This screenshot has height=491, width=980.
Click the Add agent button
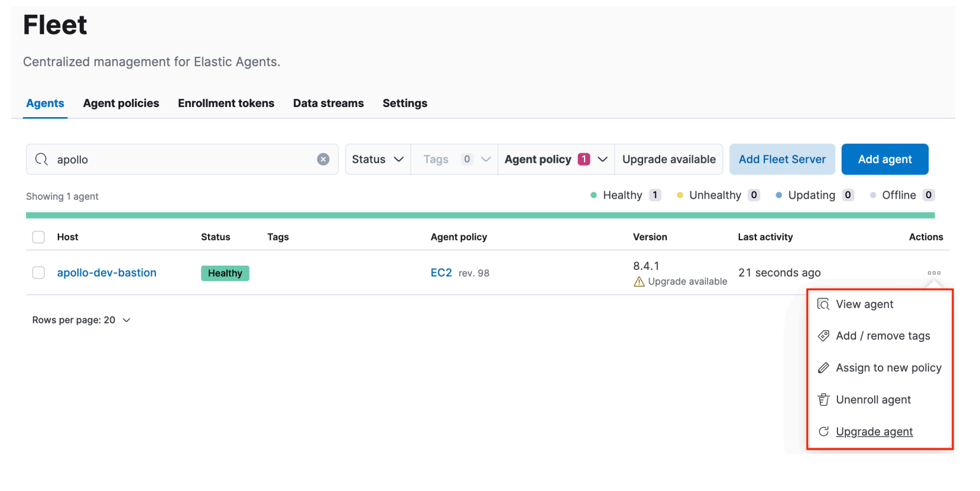(885, 159)
